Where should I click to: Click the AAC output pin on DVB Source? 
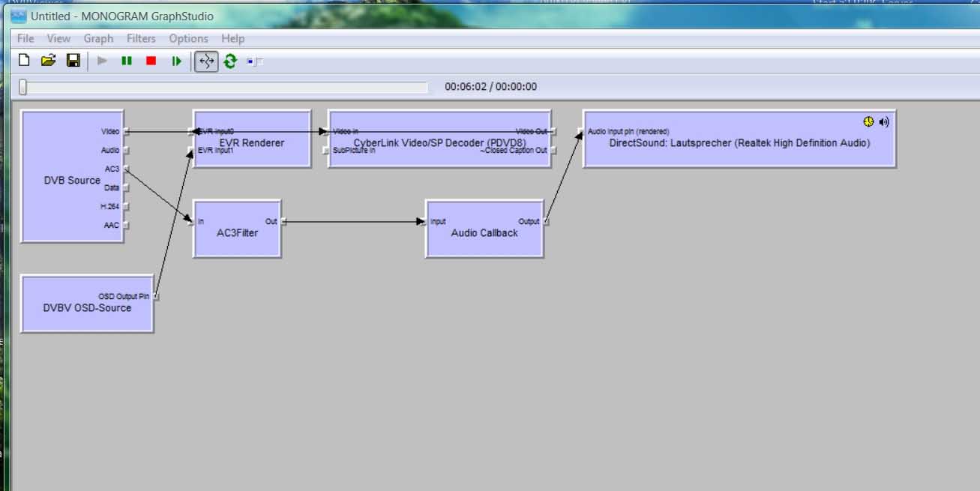tap(126, 226)
